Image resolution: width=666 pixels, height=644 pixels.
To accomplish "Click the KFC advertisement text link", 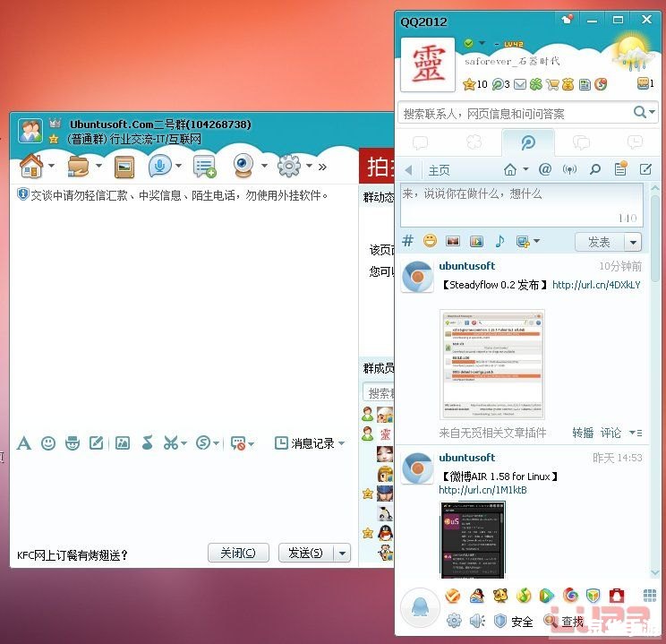I will pos(73,554).
